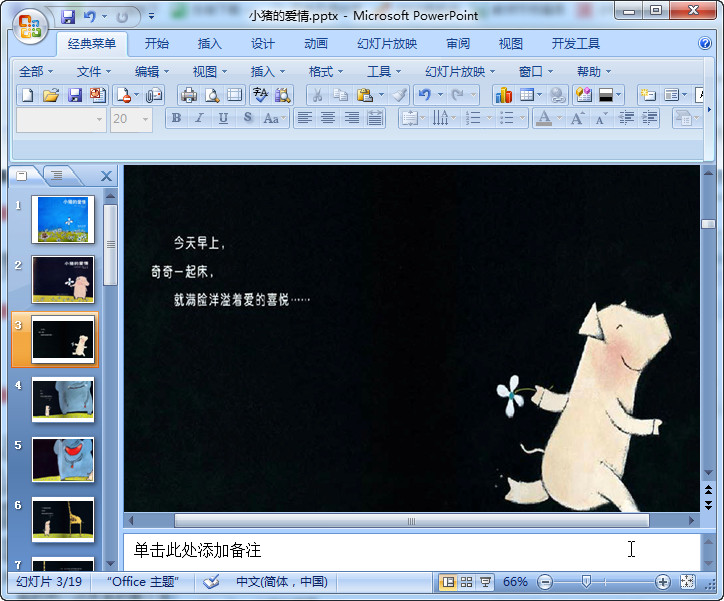Expand the bullet list dropdown
The image size is (724, 601).
click(x=522, y=118)
